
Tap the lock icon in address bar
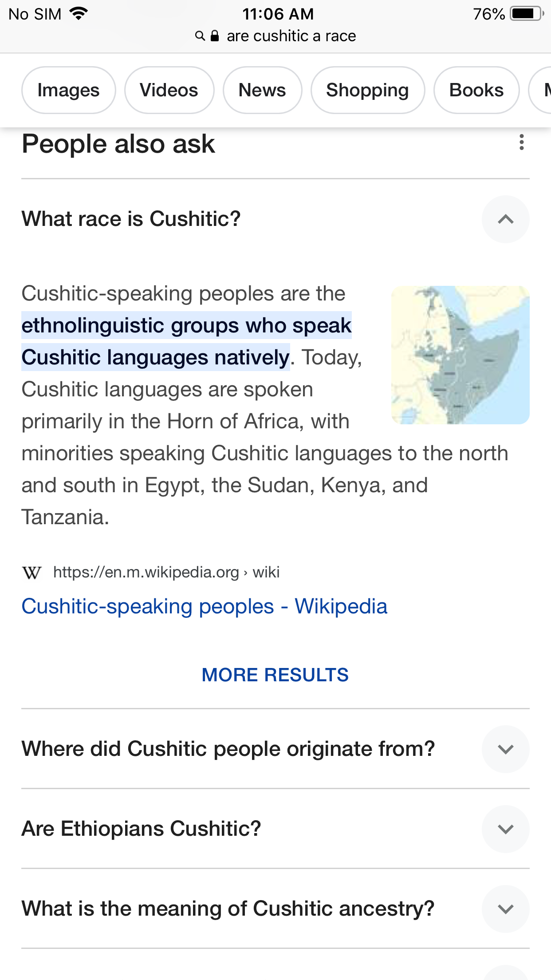(x=215, y=36)
